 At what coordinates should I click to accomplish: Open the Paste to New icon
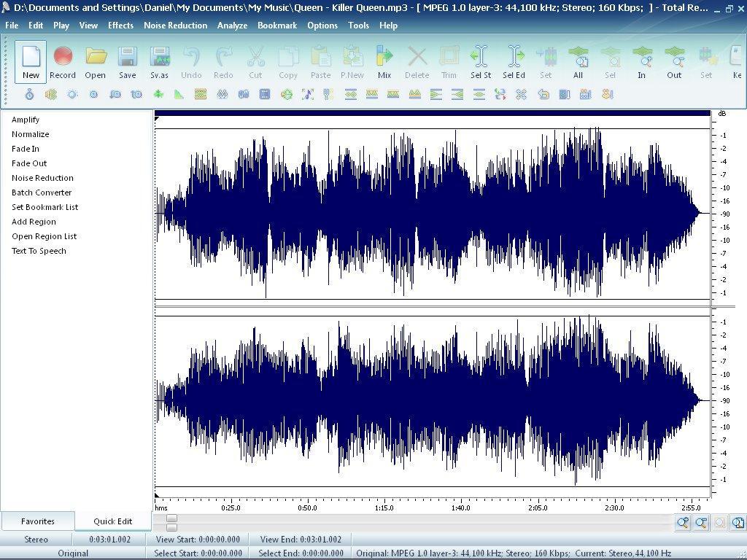point(352,61)
